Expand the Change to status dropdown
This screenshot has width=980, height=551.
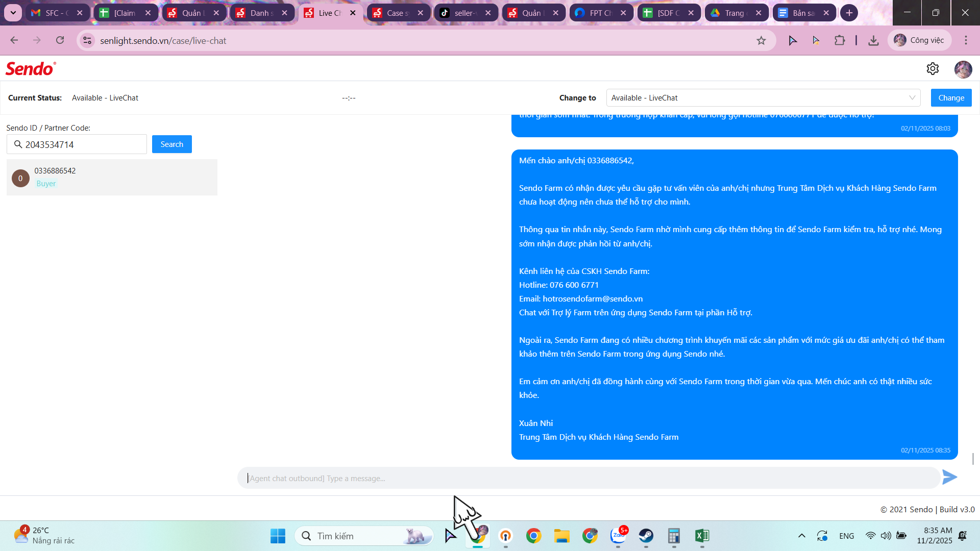coord(763,98)
